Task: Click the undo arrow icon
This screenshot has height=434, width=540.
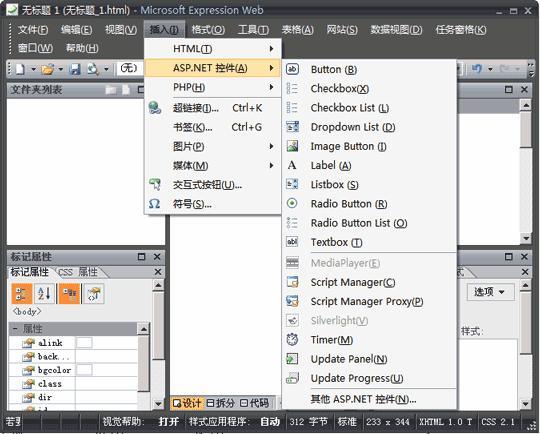Action: click(x=477, y=69)
